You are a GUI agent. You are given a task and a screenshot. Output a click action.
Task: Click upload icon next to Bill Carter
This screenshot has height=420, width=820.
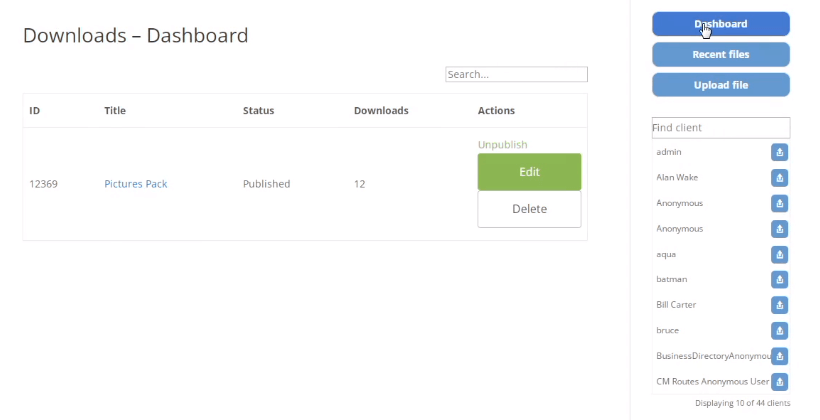click(780, 305)
